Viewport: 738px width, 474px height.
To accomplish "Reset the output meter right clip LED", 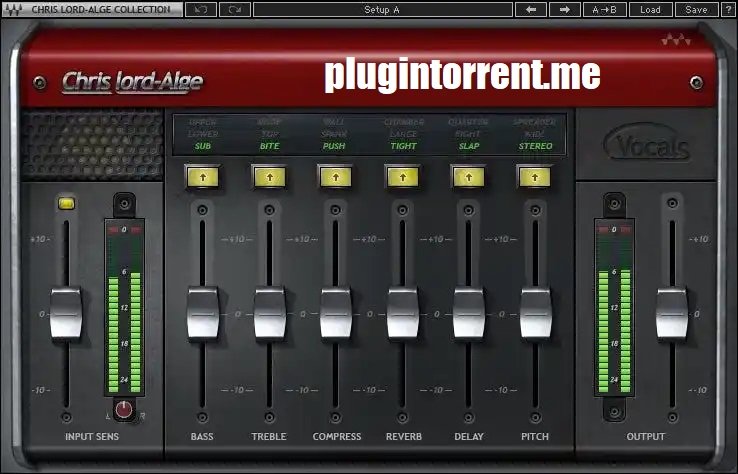I will point(626,230).
